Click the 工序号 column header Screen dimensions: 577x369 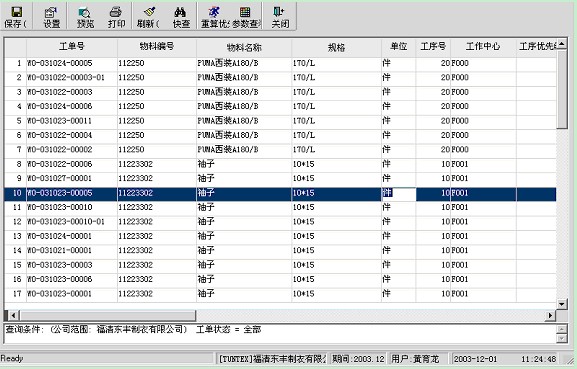pyautogui.click(x=433, y=47)
